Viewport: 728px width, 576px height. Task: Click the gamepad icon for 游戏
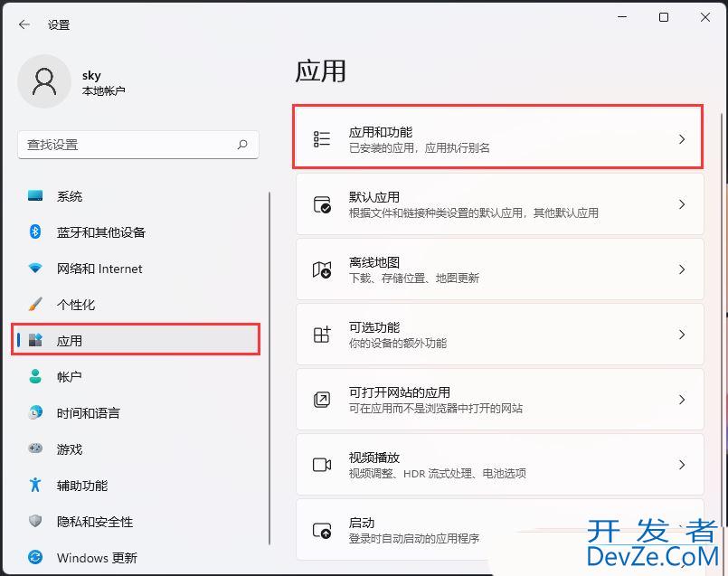35,449
